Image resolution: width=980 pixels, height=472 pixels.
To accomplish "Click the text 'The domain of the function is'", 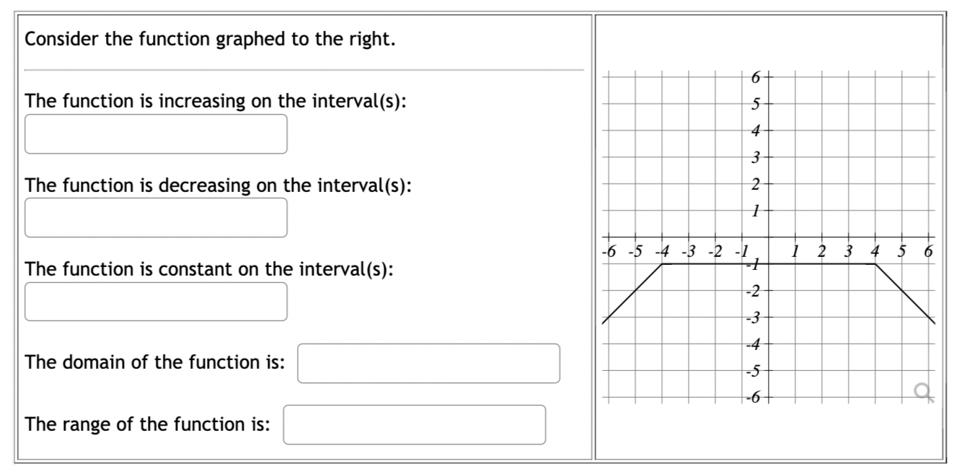I will (155, 363).
